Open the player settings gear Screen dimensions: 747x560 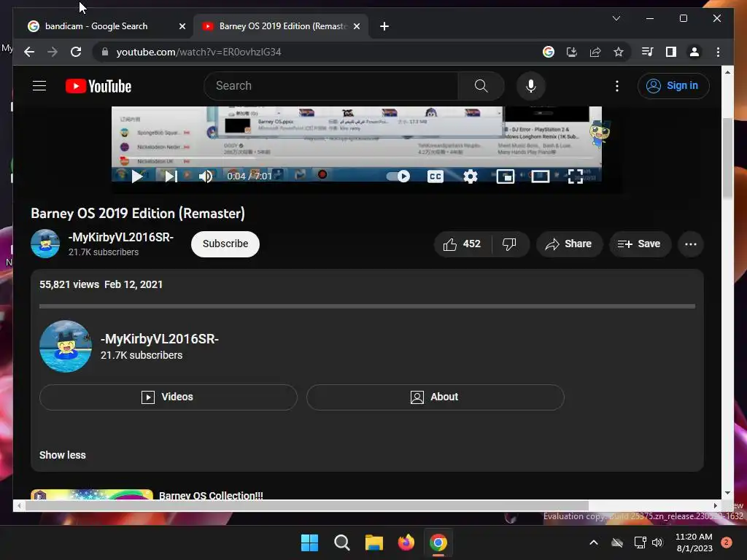tap(471, 176)
